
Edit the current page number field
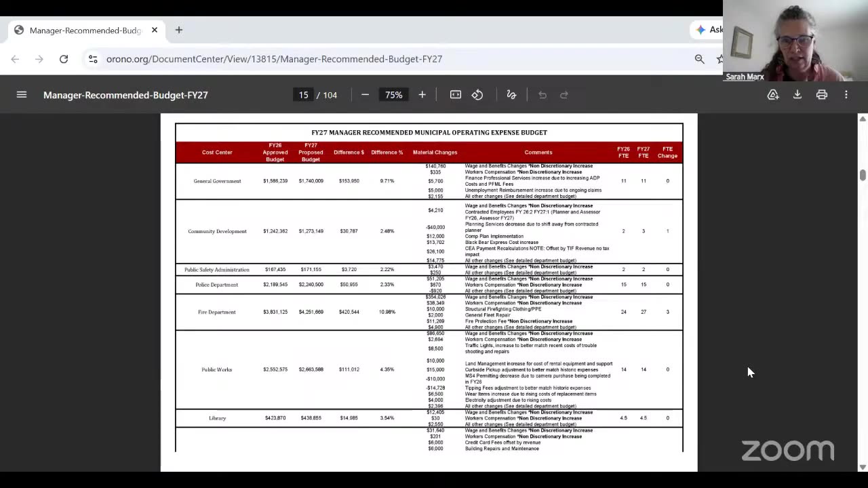coord(303,95)
